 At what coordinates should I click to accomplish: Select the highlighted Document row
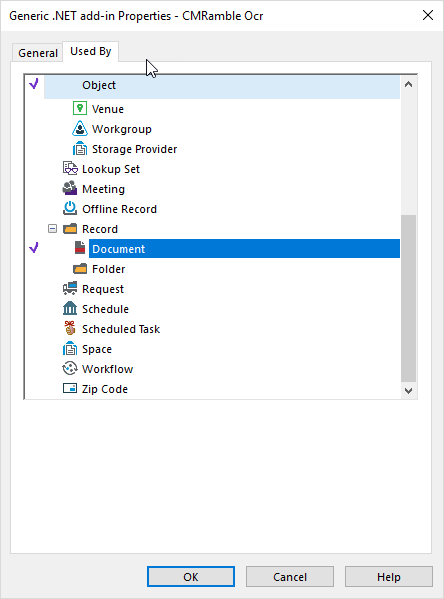click(x=244, y=249)
